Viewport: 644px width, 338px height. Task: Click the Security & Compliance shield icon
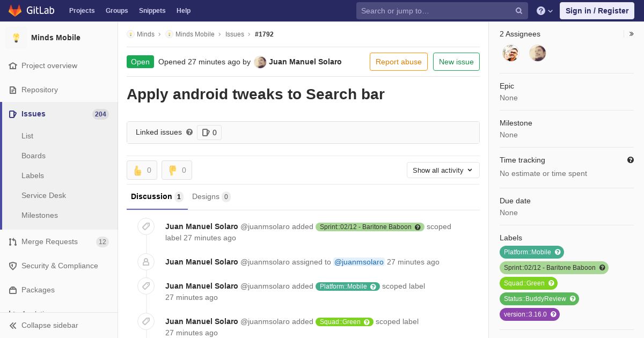coord(13,266)
